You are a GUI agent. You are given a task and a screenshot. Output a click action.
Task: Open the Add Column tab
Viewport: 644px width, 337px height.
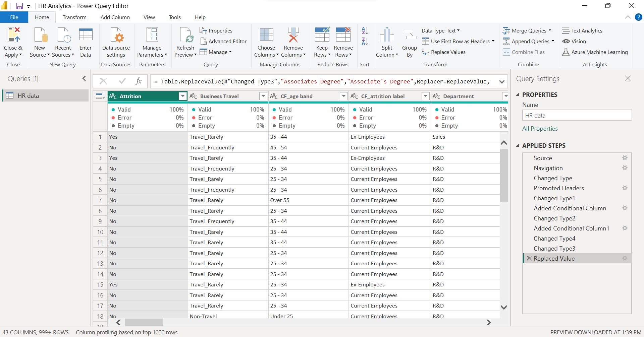click(115, 17)
